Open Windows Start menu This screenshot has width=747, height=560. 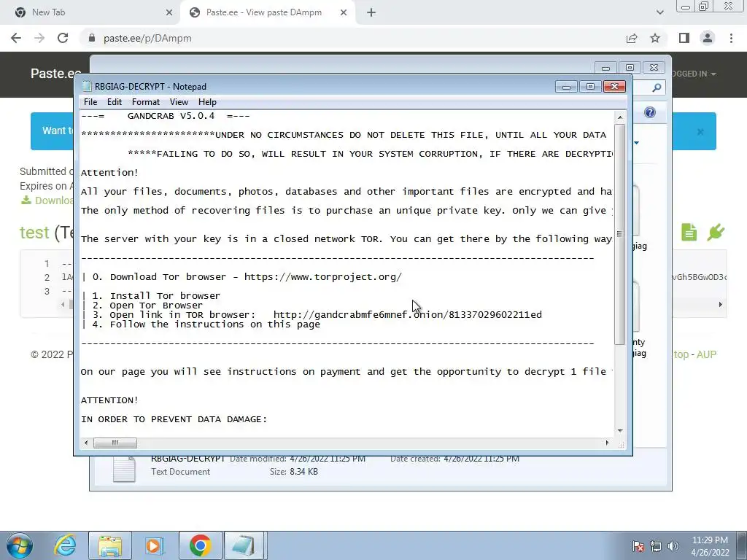tap(20, 545)
